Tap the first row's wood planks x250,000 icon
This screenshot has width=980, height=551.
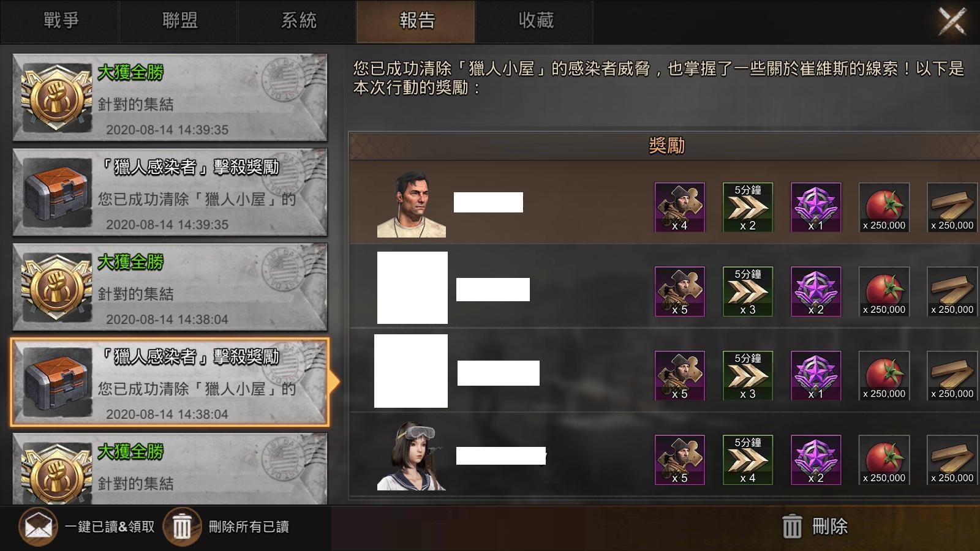[x=952, y=207]
